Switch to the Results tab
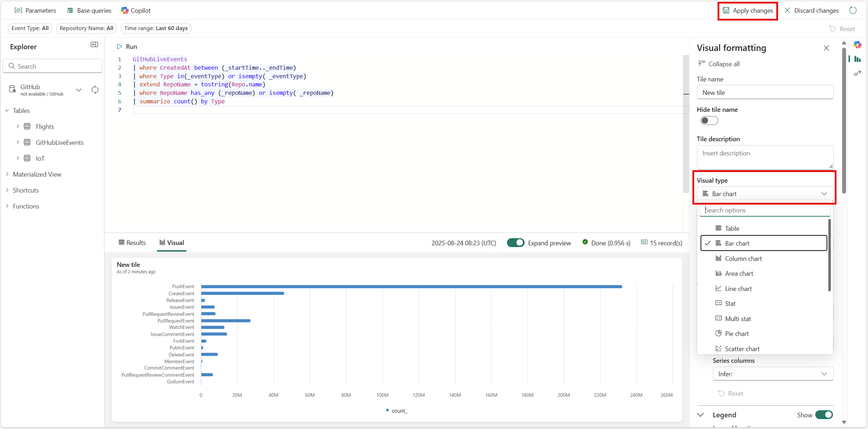The height and width of the screenshot is (429, 868). click(132, 243)
